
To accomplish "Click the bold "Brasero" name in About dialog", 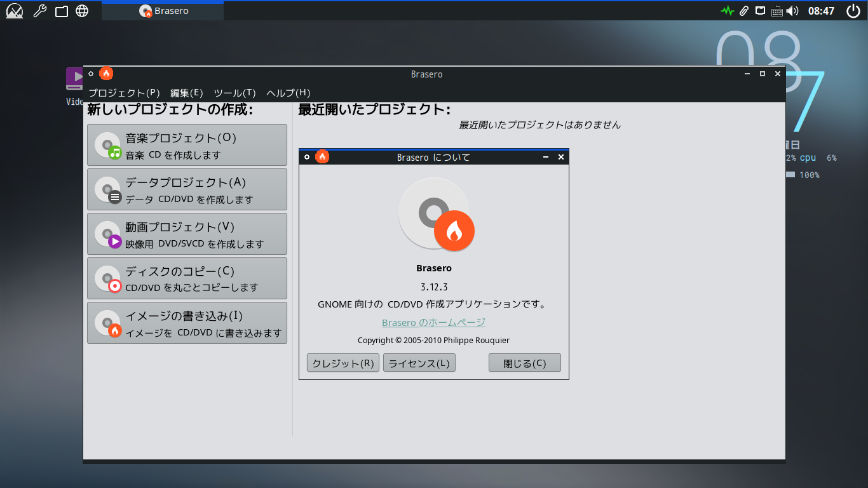I will pos(434,268).
